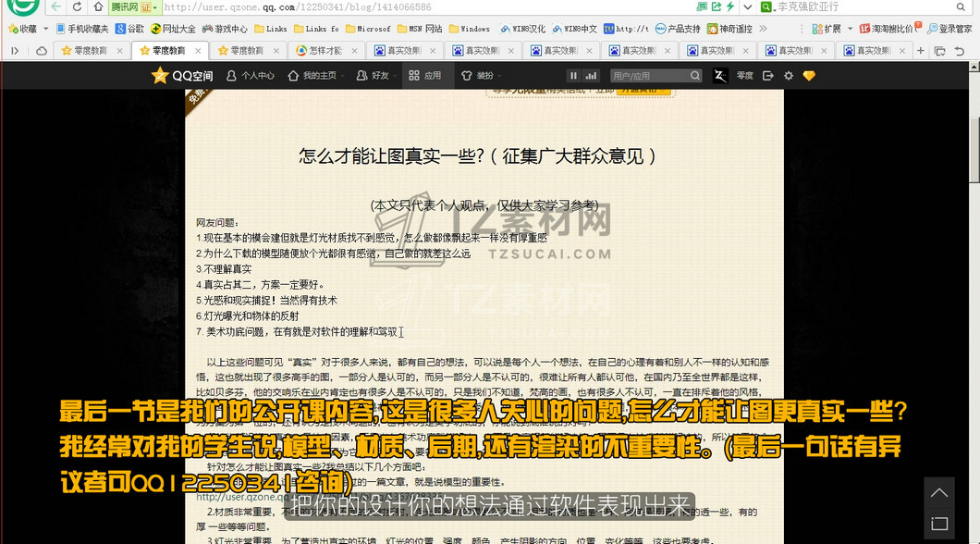
Task: Open the tab list window icon
Action: click(939, 51)
